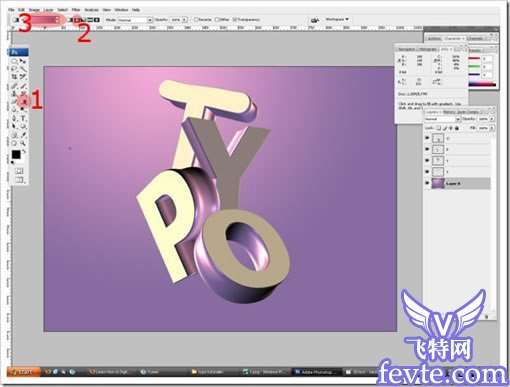
Task: Hide the Y layer eye icon
Action: pyautogui.click(x=427, y=160)
